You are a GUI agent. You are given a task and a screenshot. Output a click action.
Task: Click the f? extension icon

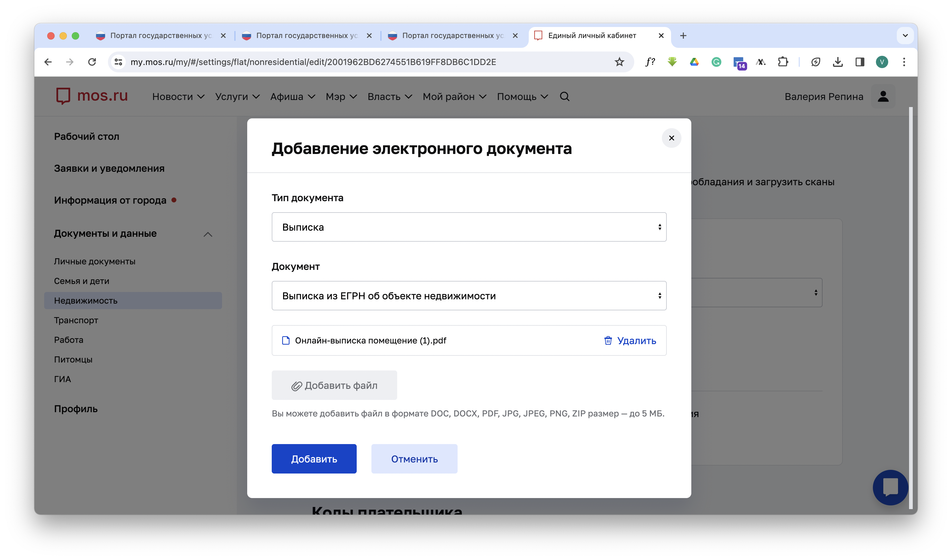click(650, 62)
